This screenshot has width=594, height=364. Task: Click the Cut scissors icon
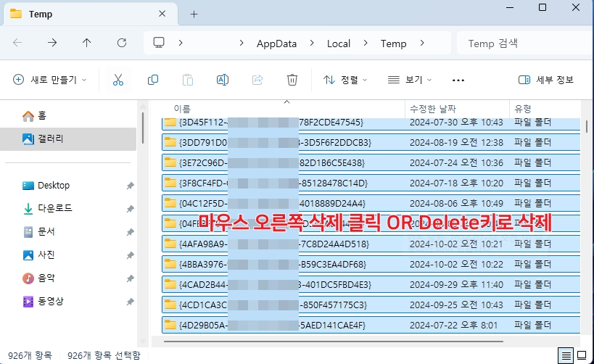click(x=117, y=80)
